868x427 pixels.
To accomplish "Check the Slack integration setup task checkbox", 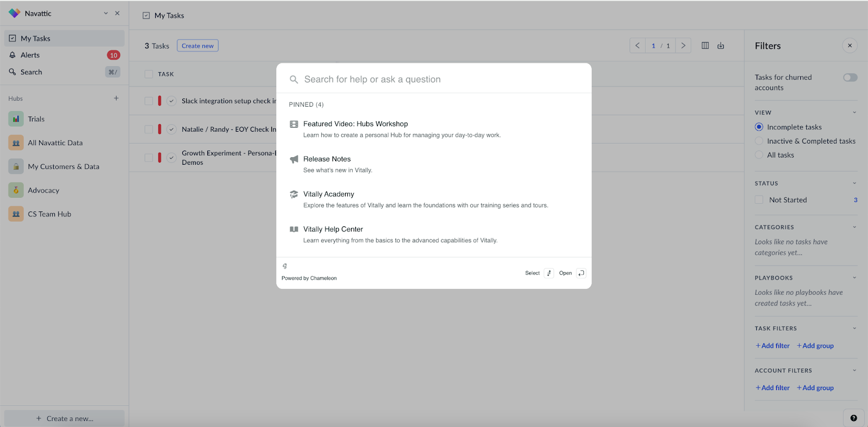I will [x=149, y=101].
